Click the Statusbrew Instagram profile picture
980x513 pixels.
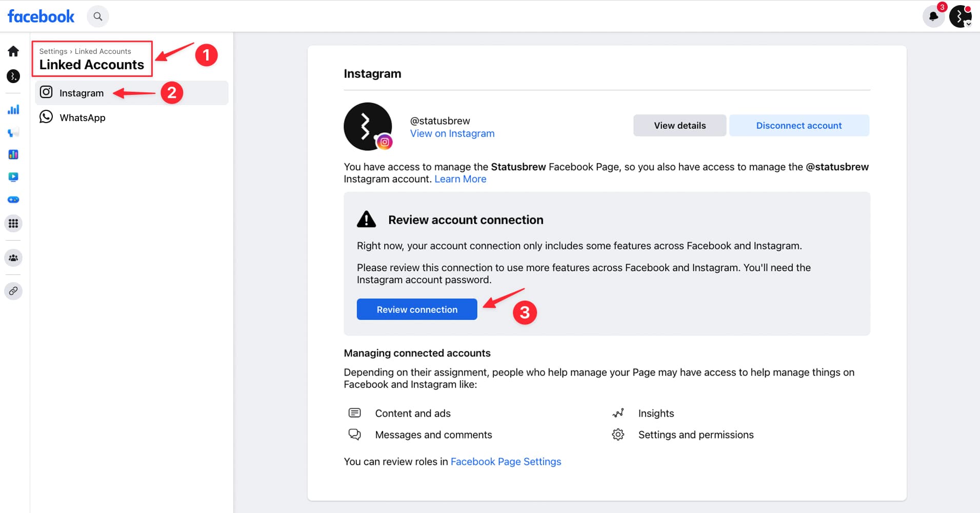click(368, 127)
